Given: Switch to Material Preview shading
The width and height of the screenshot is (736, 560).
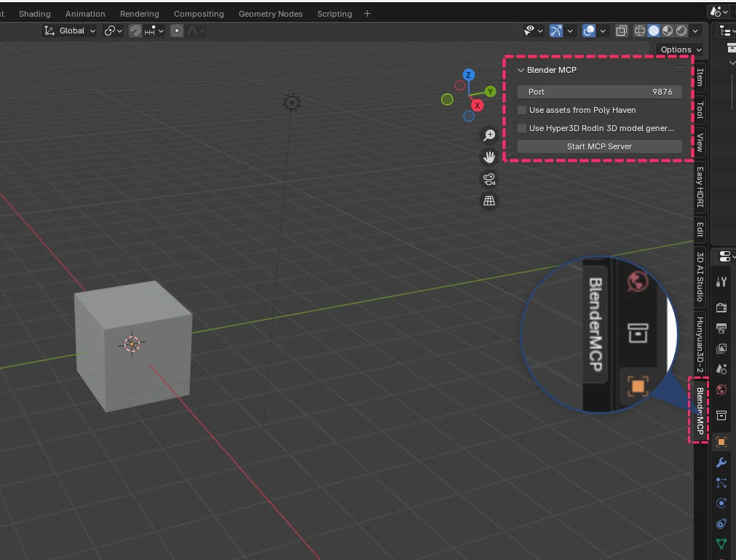Looking at the screenshot, I should 668,31.
